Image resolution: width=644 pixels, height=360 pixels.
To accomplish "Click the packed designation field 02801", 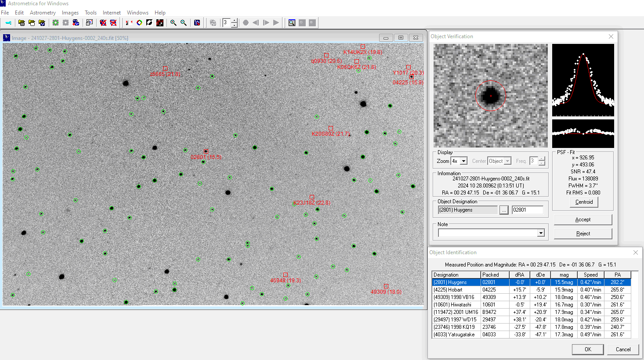I will pos(528,210).
